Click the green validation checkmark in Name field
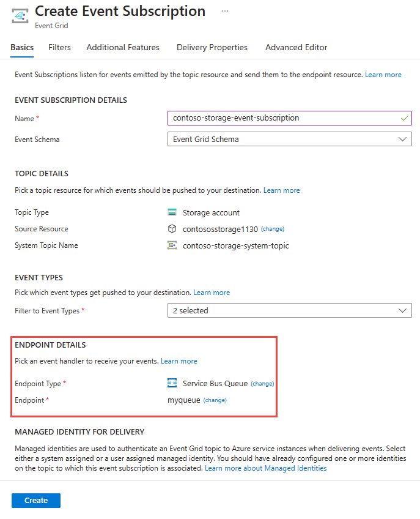This screenshot has height=519, width=420. point(403,118)
